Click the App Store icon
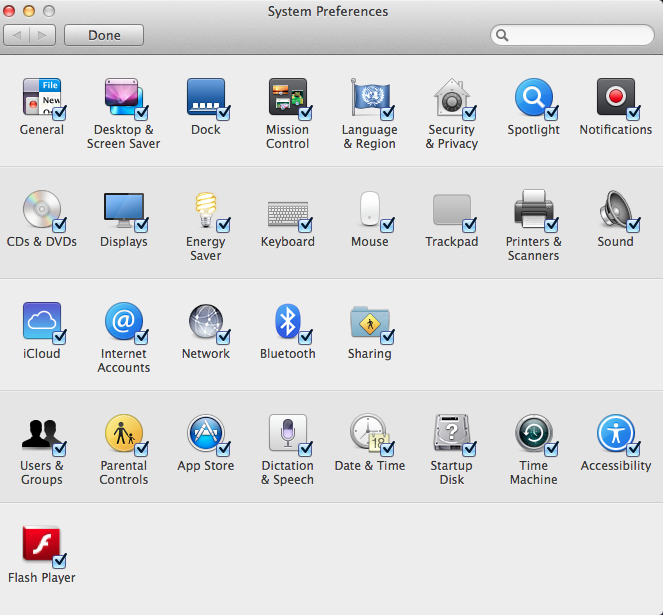This screenshot has height=615, width=663. (206, 433)
